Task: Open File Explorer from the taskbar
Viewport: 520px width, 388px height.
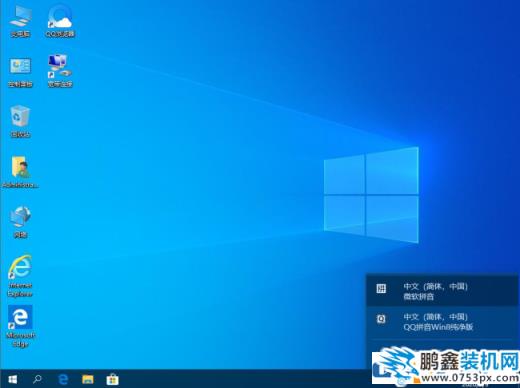Action: coord(88,379)
